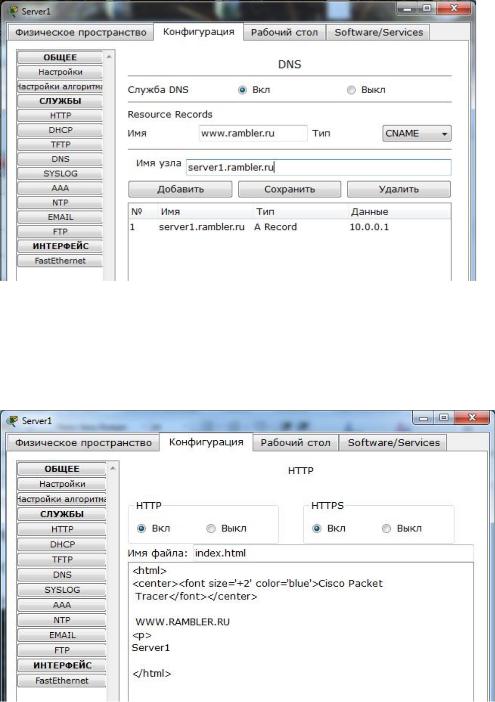This screenshot has width=495, height=702.
Task: Switch to Конфигурация tab in DNS window
Action: 198,32
